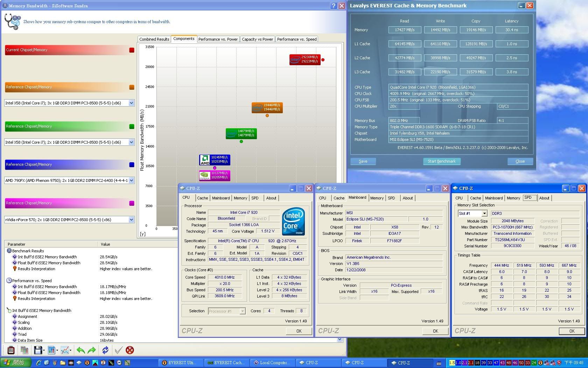Open the nVidia nForce 570 reference dropdown
This screenshot has height=368, width=588.
pos(131,220)
